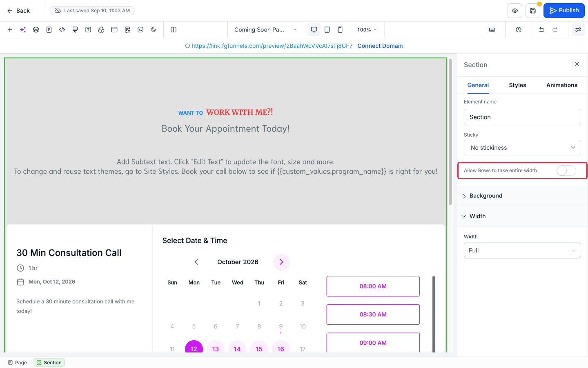Click the Connect Domain link
The width and height of the screenshot is (588, 368).
380,46
